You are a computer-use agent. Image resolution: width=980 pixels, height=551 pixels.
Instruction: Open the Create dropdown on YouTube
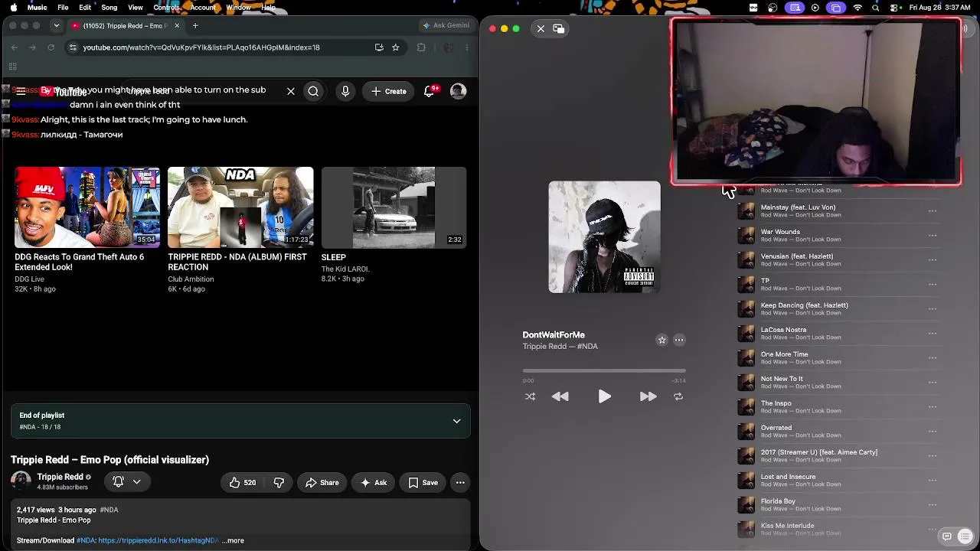coord(388,91)
